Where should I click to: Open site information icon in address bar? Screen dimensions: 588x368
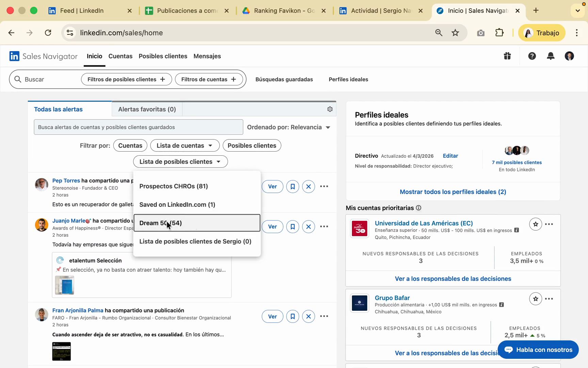pyautogui.click(x=70, y=33)
